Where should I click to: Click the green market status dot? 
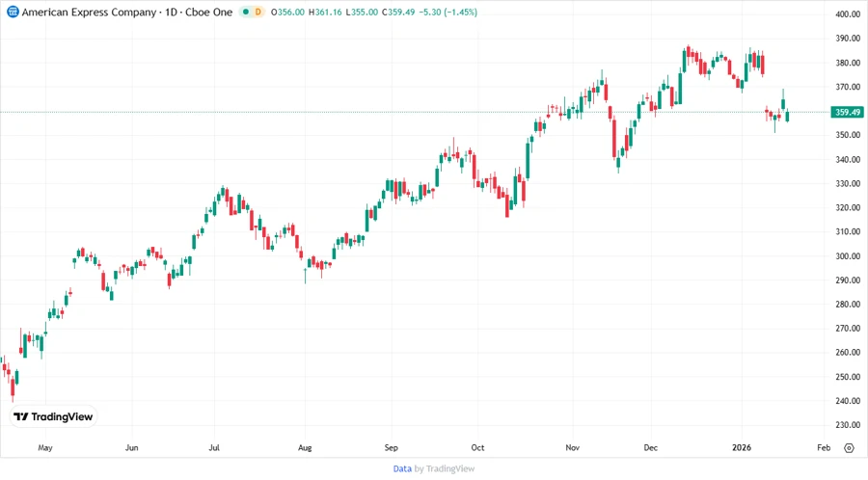pyautogui.click(x=246, y=12)
